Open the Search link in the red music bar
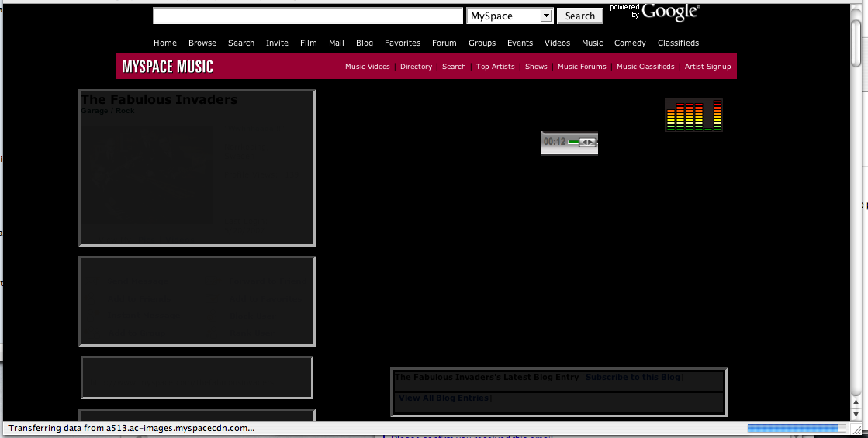This screenshot has width=868, height=438. click(x=454, y=67)
